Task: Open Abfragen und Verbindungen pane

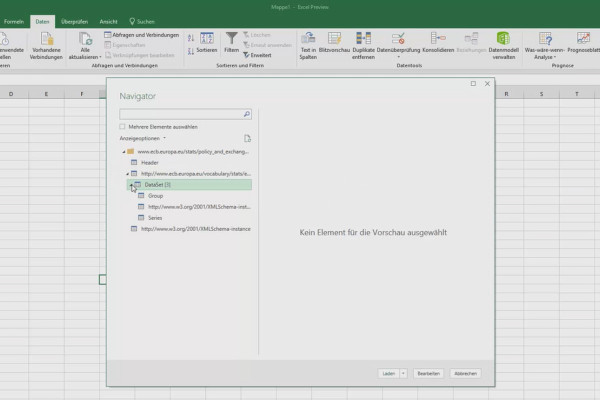Action: [x=142, y=35]
